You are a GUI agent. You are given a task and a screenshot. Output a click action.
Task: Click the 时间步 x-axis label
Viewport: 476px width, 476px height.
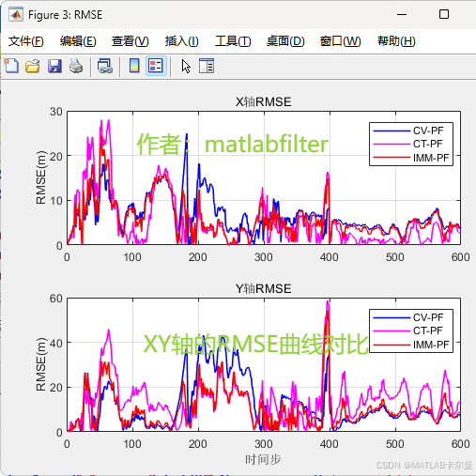click(x=263, y=459)
